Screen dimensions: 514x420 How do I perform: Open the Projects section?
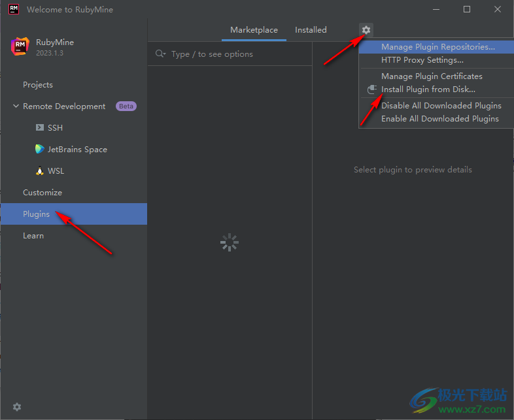(x=38, y=85)
